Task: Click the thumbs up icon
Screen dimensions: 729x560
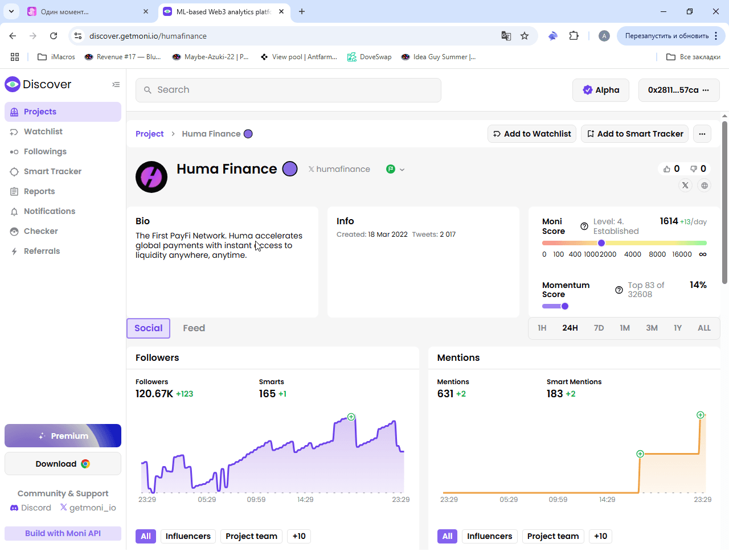Action: (x=667, y=169)
